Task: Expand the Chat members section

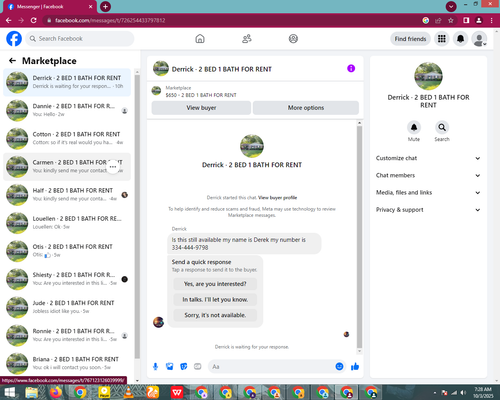Action: [428, 175]
